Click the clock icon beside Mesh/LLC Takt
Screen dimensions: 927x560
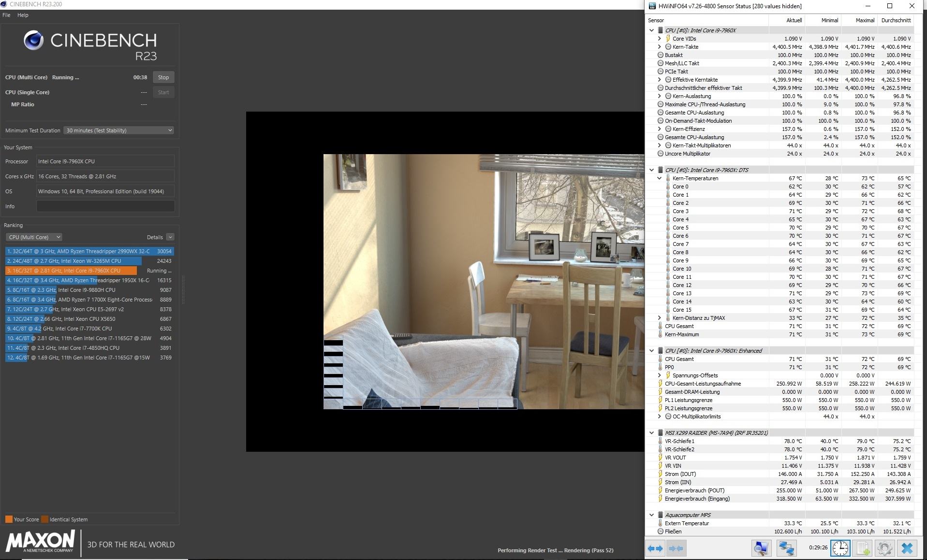click(661, 63)
